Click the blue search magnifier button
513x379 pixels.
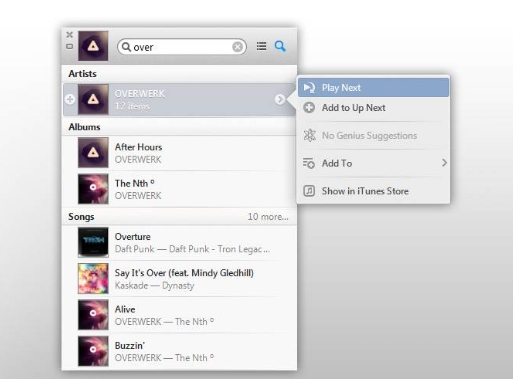coord(280,46)
